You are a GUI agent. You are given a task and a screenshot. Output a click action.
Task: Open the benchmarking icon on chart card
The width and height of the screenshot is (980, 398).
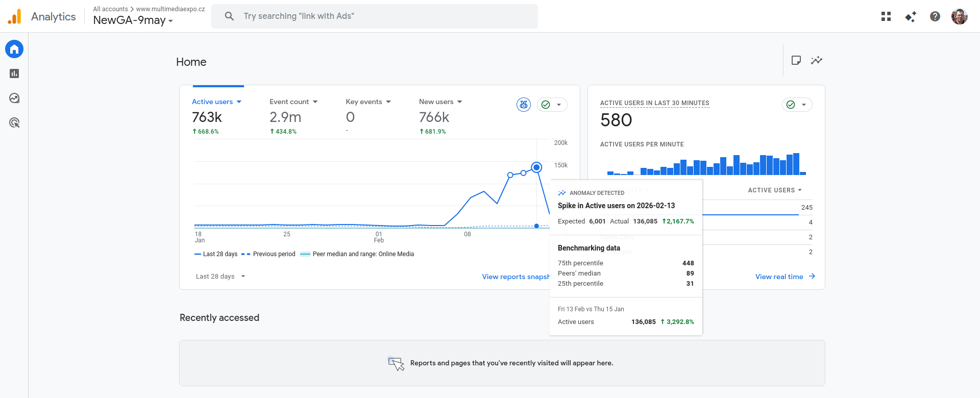tap(524, 105)
